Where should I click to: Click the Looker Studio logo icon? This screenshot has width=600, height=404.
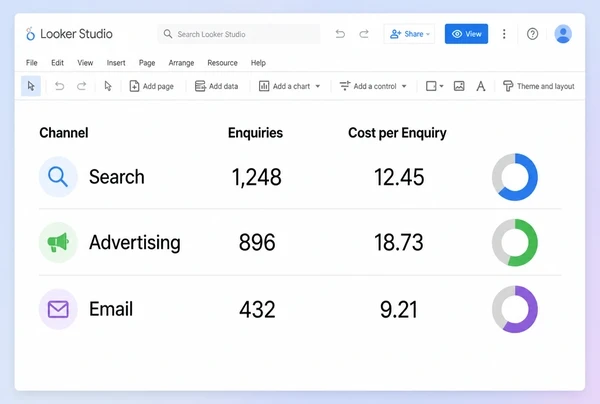point(30,34)
